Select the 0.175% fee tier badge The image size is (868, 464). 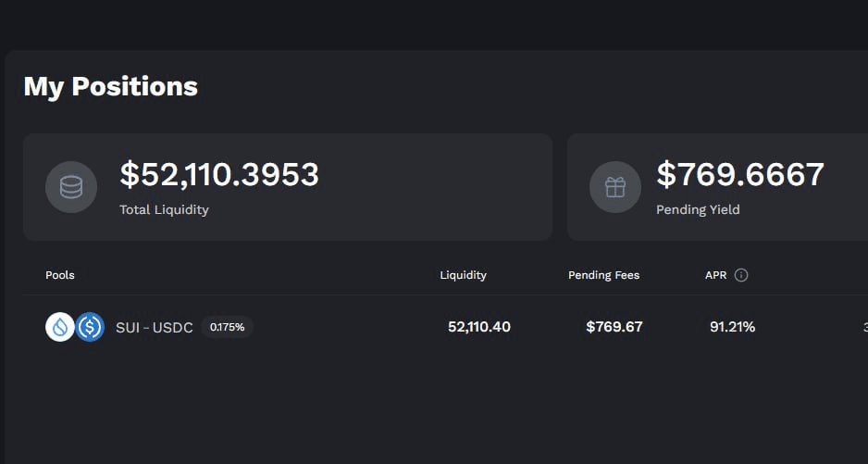[x=227, y=327]
